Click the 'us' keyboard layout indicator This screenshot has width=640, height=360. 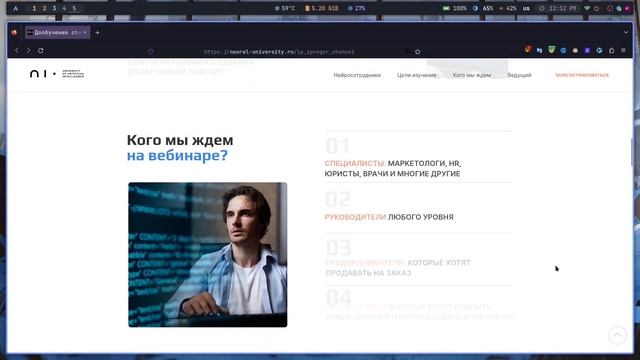526,8
